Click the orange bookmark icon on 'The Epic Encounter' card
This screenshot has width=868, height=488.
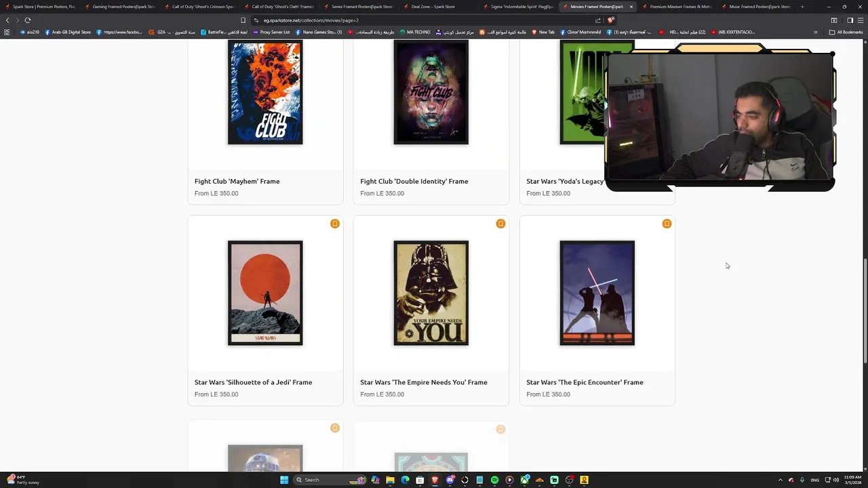pyautogui.click(x=667, y=224)
